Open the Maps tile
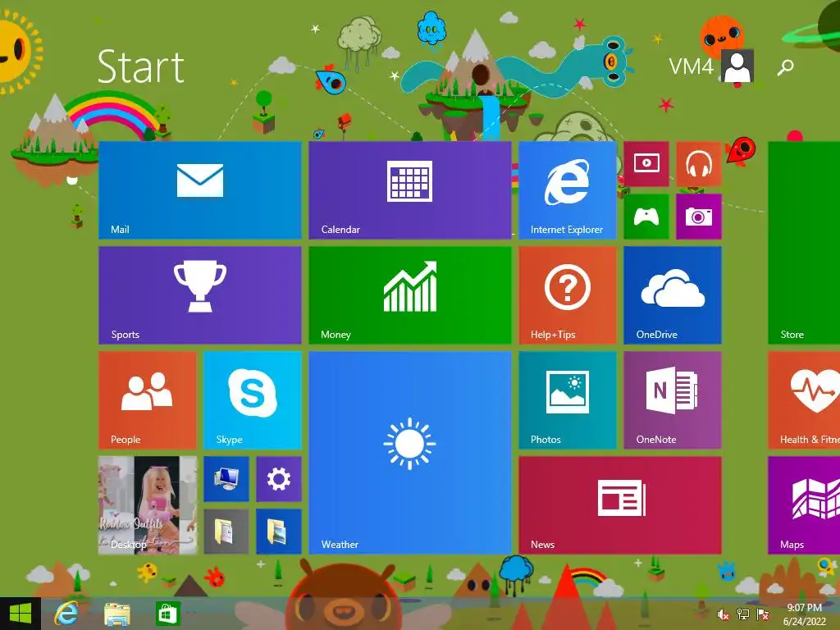 pyautogui.click(x=804, y=505)
